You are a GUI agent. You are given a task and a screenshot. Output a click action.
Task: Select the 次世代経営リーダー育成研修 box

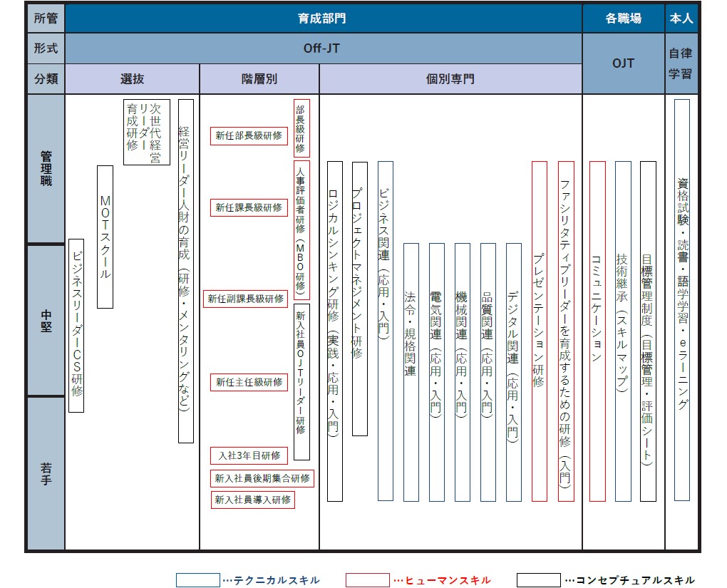[x=147, y=132]
